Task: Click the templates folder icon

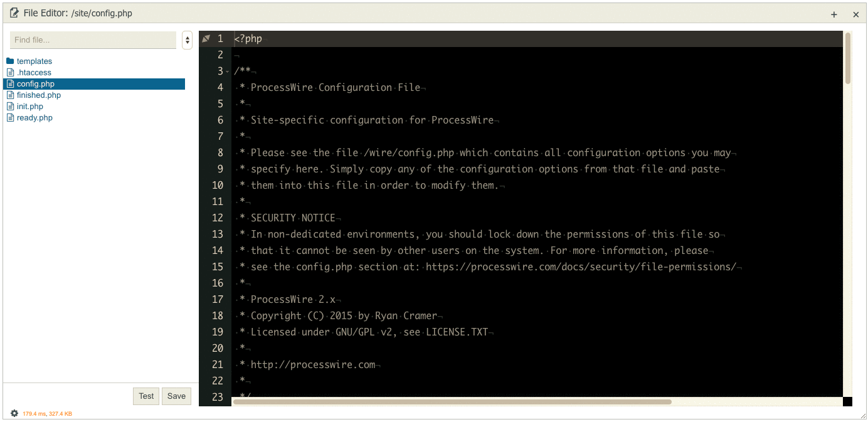Action: click(x=10, y=61)
